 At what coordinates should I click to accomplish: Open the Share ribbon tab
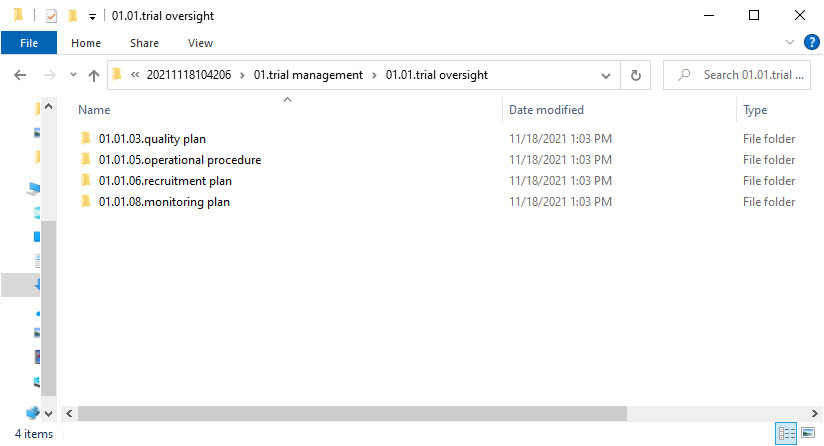point(144,43)
